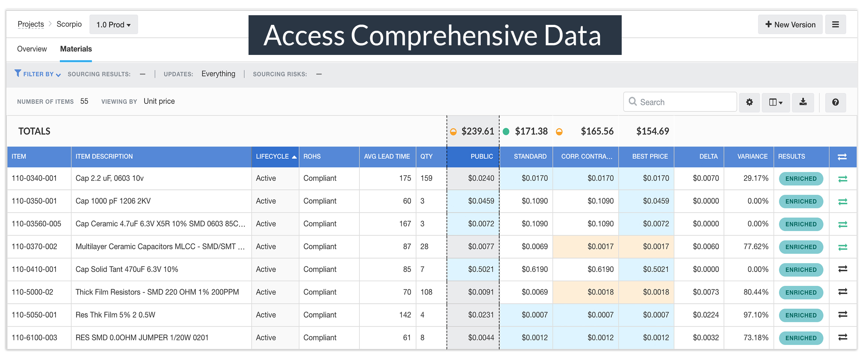Click the orange status dot beside $165.56
Screen dimensions: 868x357
(x=559, y=132)
